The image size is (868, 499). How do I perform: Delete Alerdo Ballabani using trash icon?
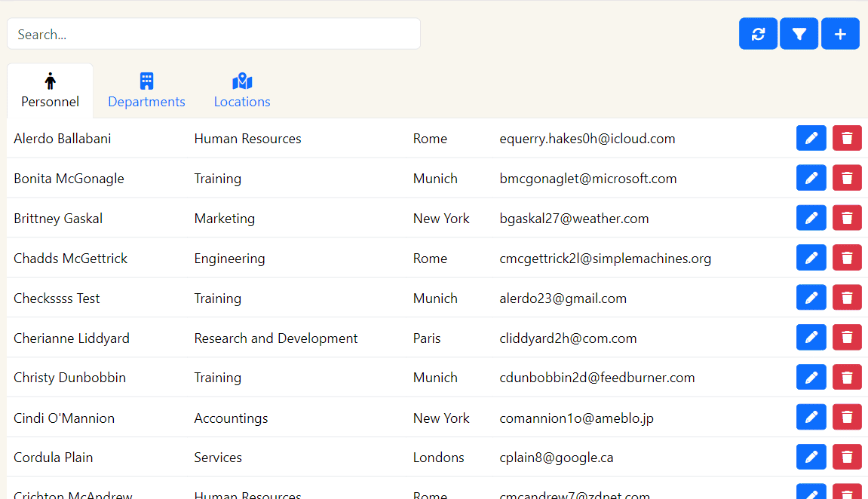[847, 139]
